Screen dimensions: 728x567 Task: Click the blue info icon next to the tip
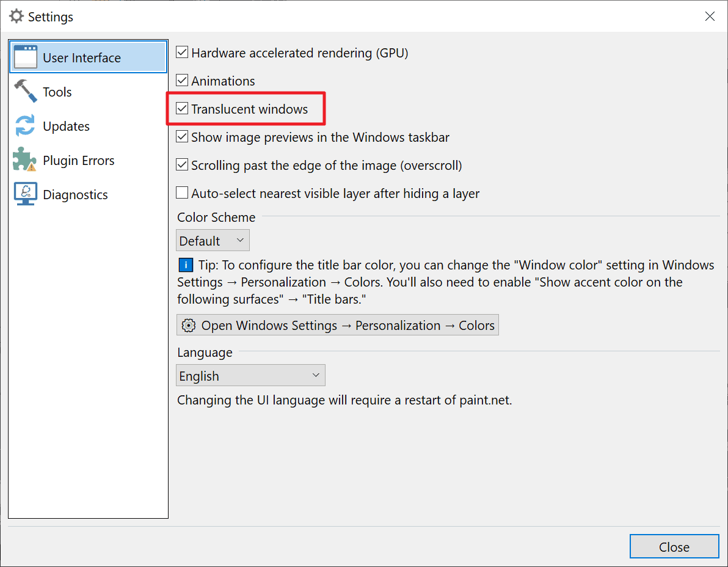point(185,265)
